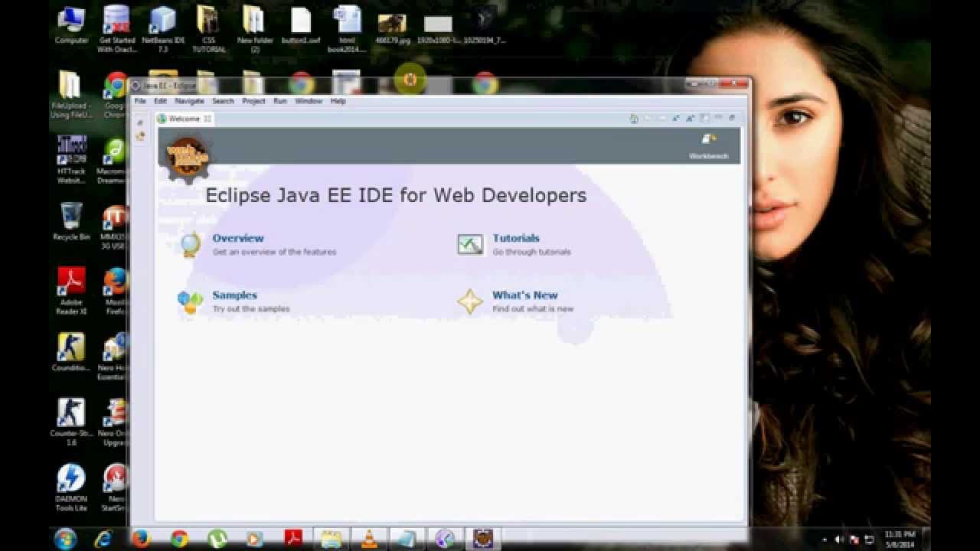Open the Window menu
980x551 pixels.
pyautogui.click(x=309, y=101)
